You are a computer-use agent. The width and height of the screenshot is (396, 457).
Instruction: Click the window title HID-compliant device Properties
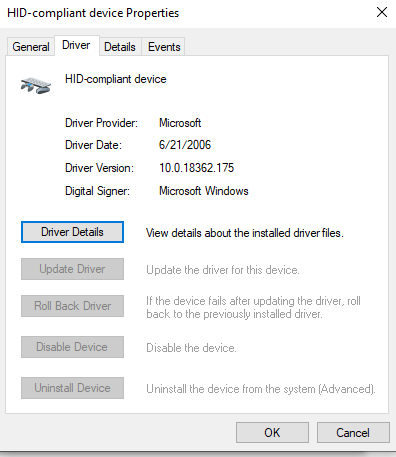click(x=93, y=13)
